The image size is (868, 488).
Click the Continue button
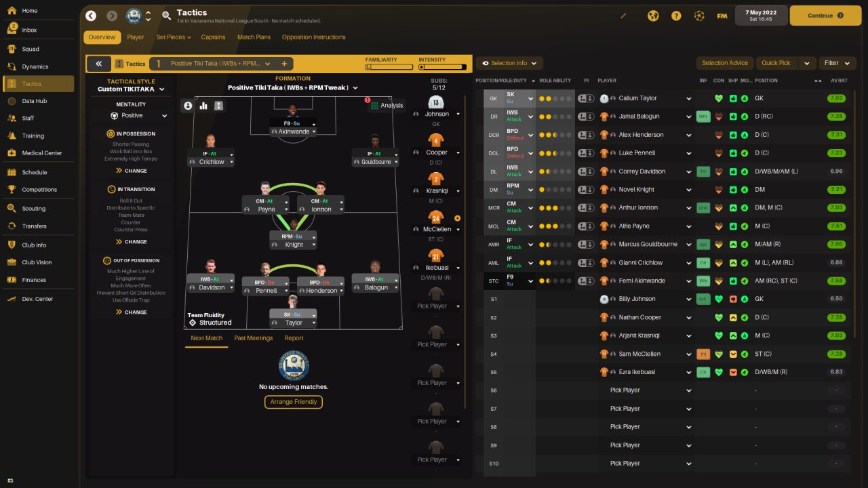[x=825, y=16]
